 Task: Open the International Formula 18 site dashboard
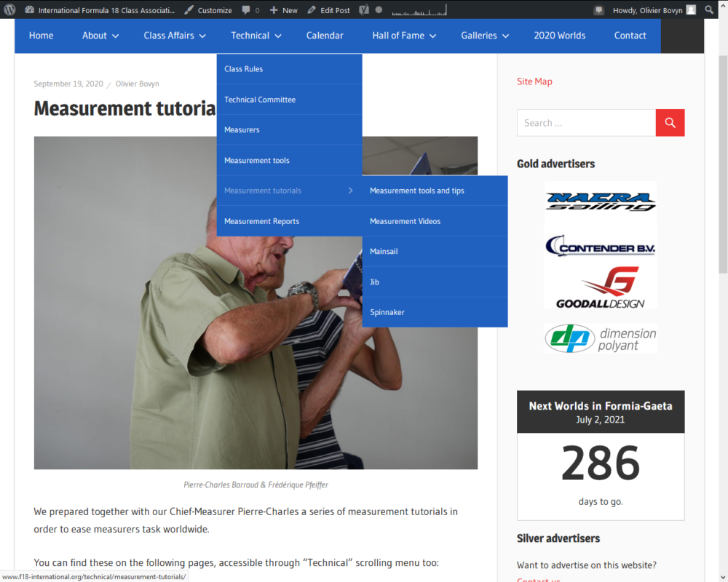click(x=100, y=10)
